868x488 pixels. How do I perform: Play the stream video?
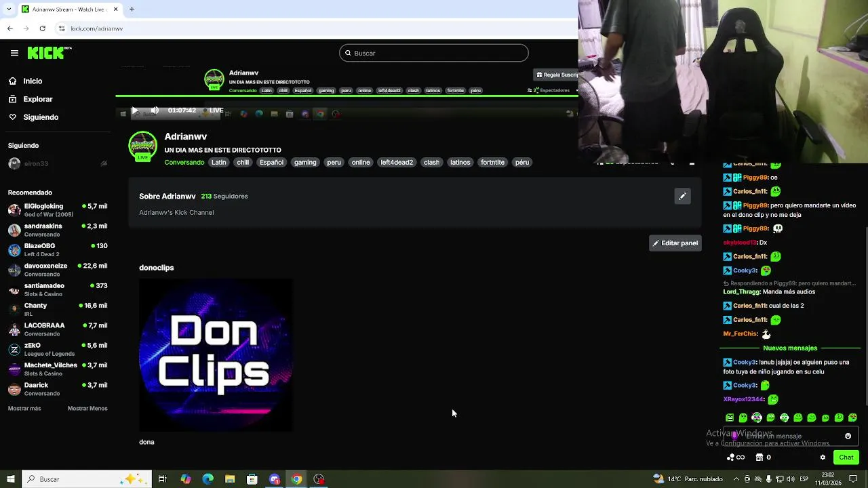pos(134,110)
